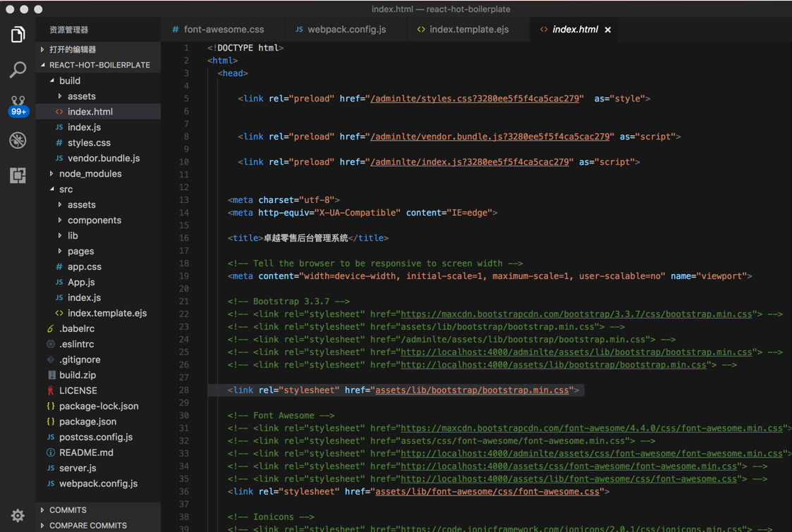Select the index.template.ejs editor tab
The height and width of the screenshot is (532, 792).
click(468, 30)
